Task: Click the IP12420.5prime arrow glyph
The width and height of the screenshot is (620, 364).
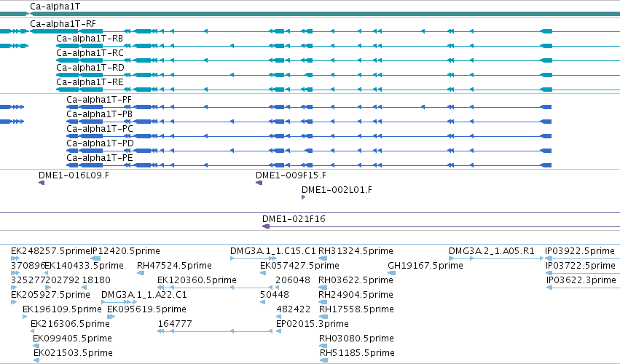Action: (95, 258)
